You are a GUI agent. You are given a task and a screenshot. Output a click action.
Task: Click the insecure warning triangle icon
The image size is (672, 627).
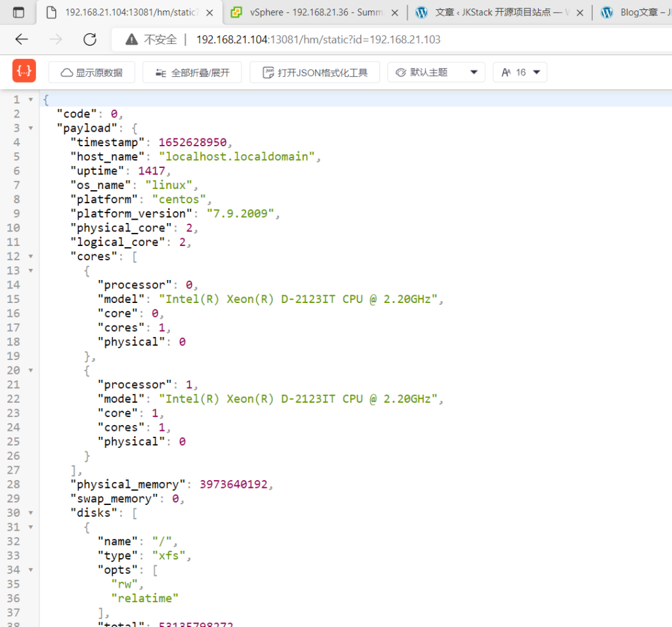pos(131,39)
